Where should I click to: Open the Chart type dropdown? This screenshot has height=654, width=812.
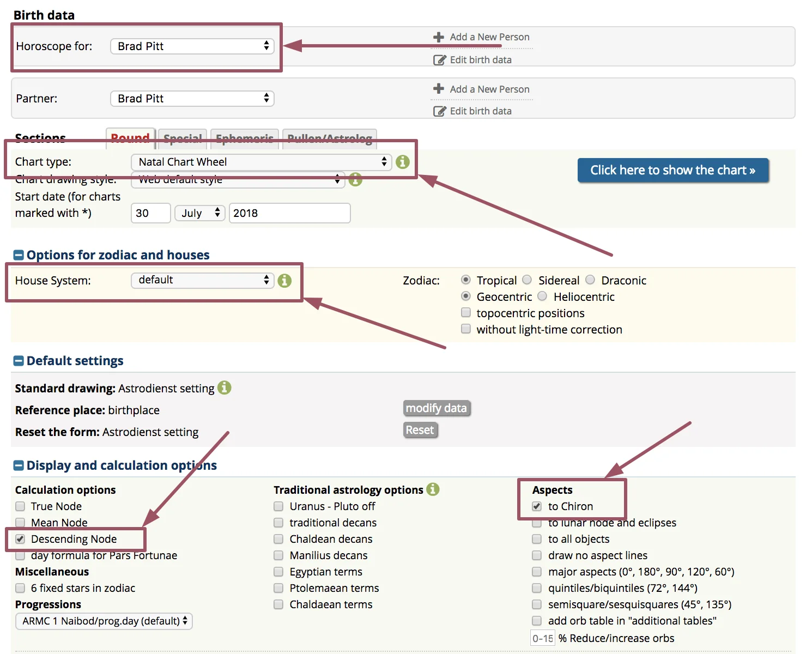261,162
